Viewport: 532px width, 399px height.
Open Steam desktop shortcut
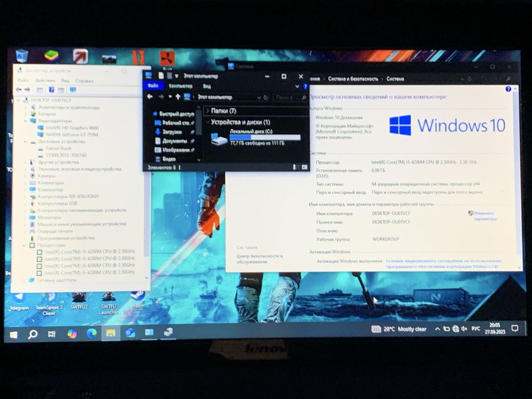click(138, 300)
